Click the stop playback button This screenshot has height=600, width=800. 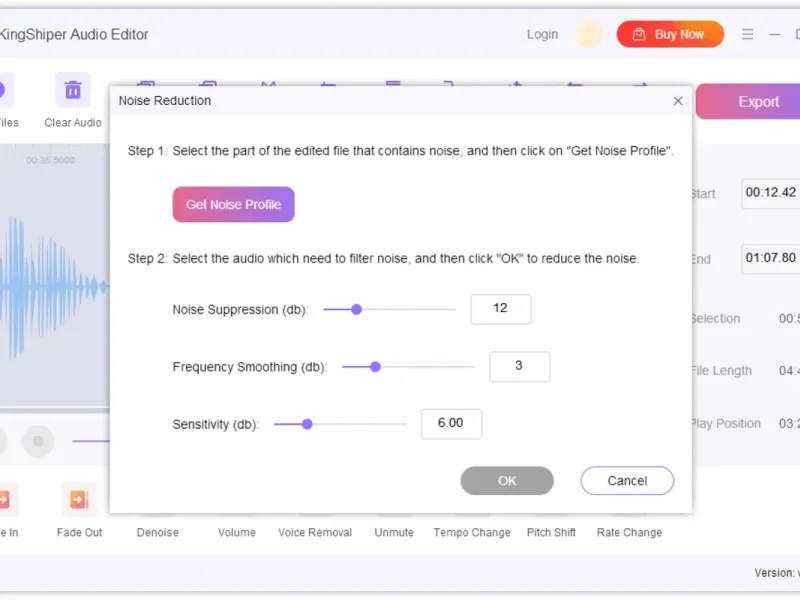(38, 441)
